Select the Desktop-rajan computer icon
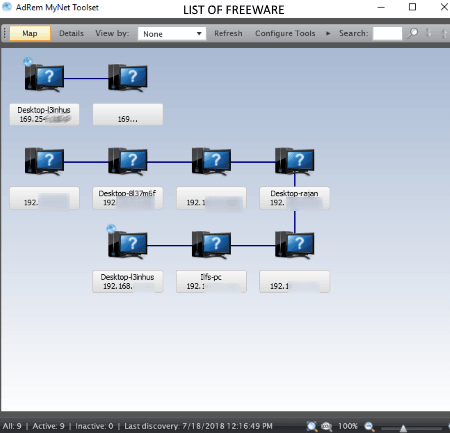Image resolution: width=450 pixels, height=433 pixels. click(x=295, y=161)
